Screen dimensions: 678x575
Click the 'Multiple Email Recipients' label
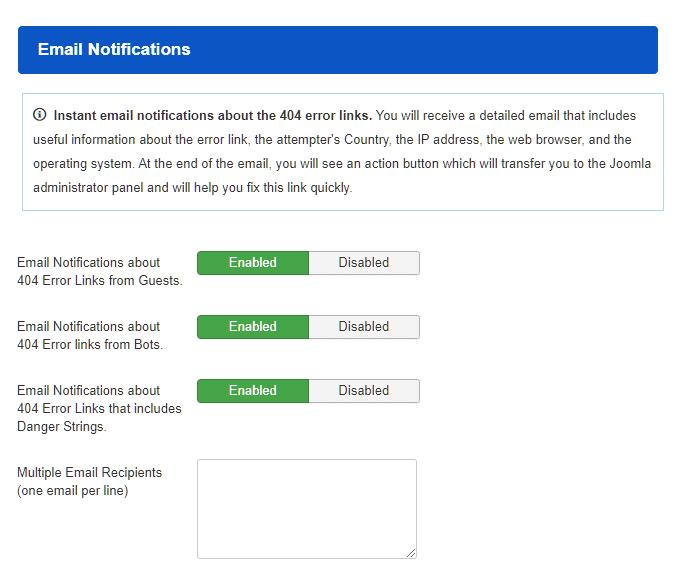tap(89, 472)
